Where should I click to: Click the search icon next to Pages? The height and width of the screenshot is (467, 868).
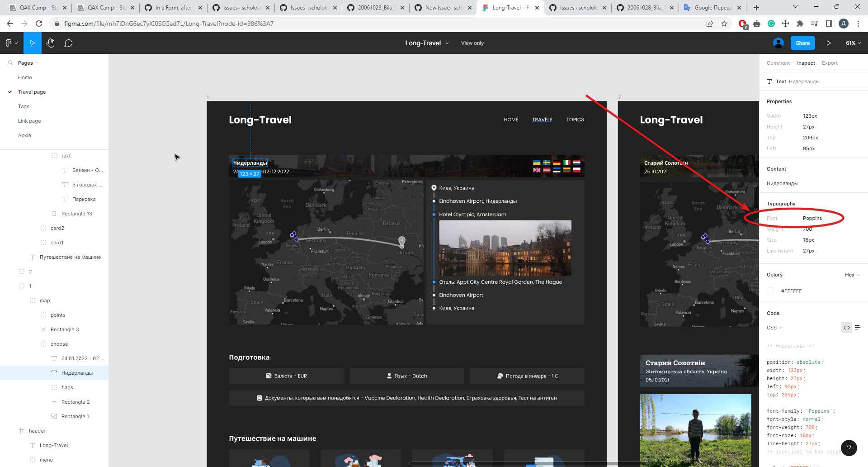[10, 63]
